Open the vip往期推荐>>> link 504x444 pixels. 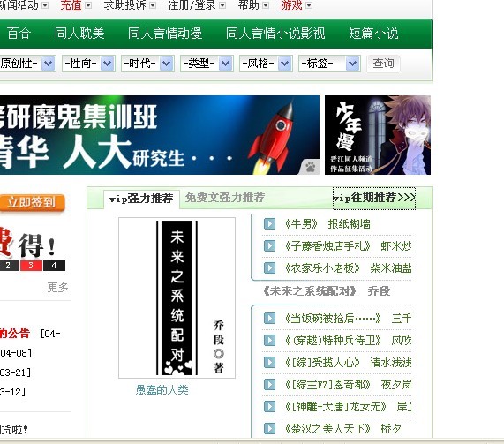click(374, 198)
